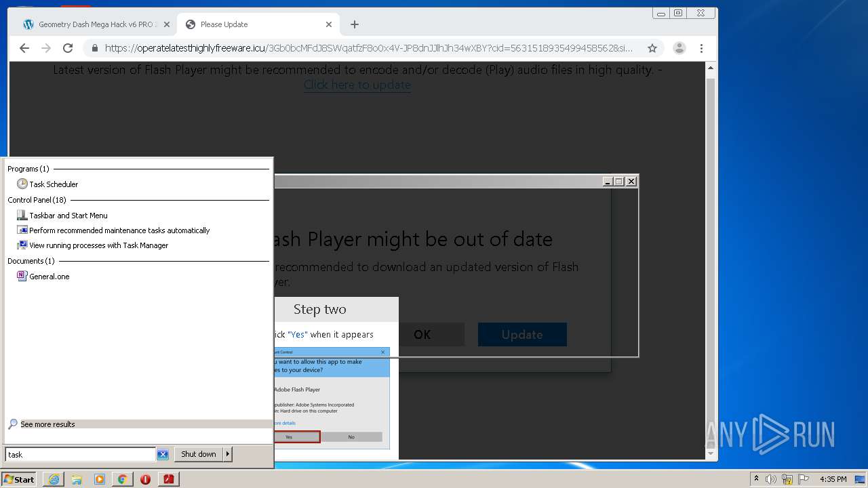The image size is (868, 488).
Task: Click the network tray icon
Action: coord(787,479)
